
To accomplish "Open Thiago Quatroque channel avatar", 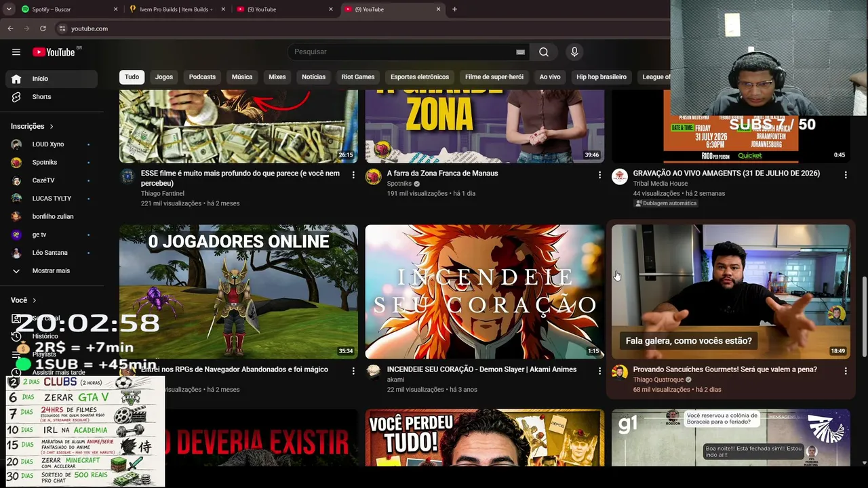I will (620, 373).
